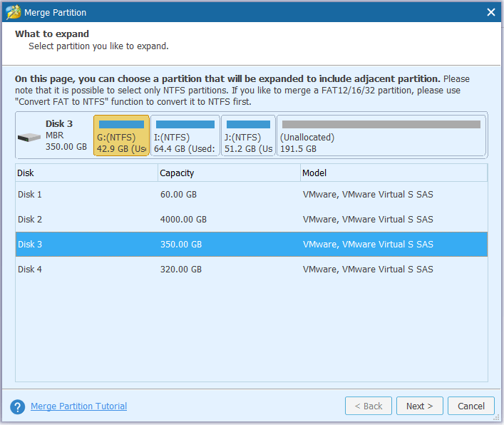The height and width of the screenshot is (425, 504).
Task: Click the Capacity column header
Action: [229, 173]
